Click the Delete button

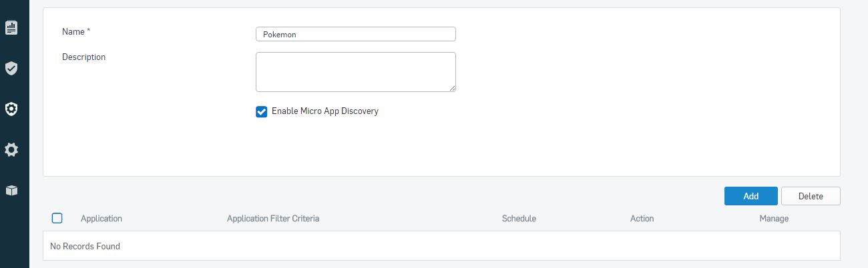coord(811,196)
